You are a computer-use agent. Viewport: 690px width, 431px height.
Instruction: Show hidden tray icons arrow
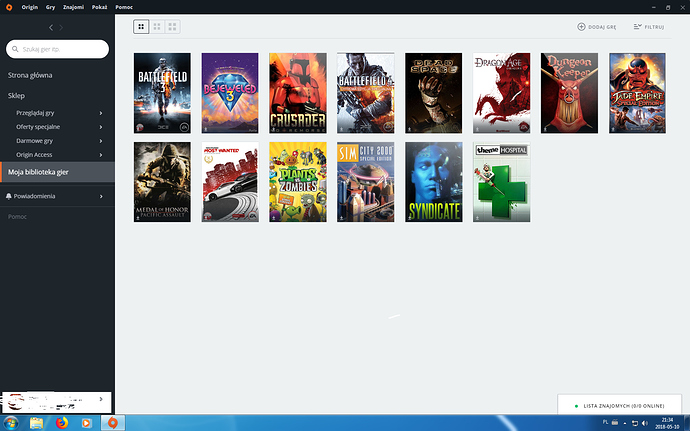point(625,424)
